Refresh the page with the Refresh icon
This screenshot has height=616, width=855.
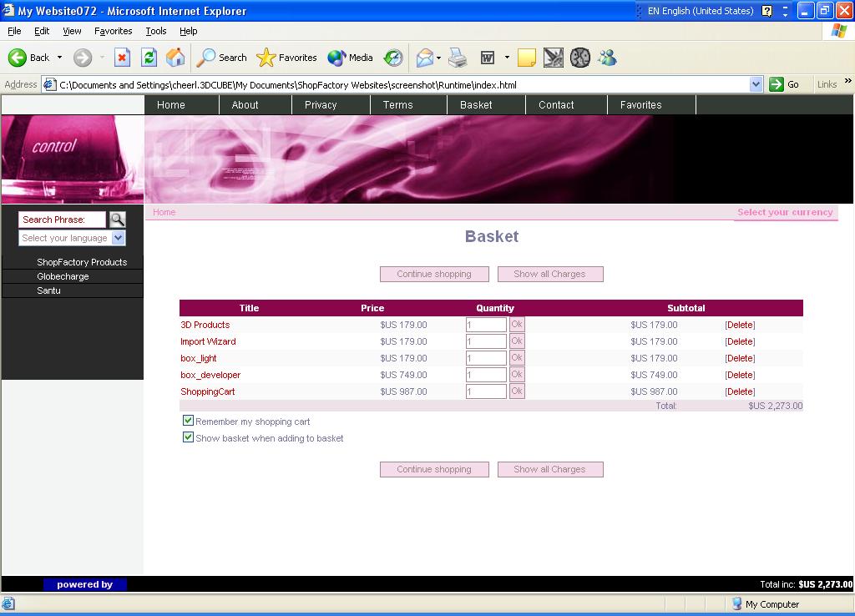(149, 58)
